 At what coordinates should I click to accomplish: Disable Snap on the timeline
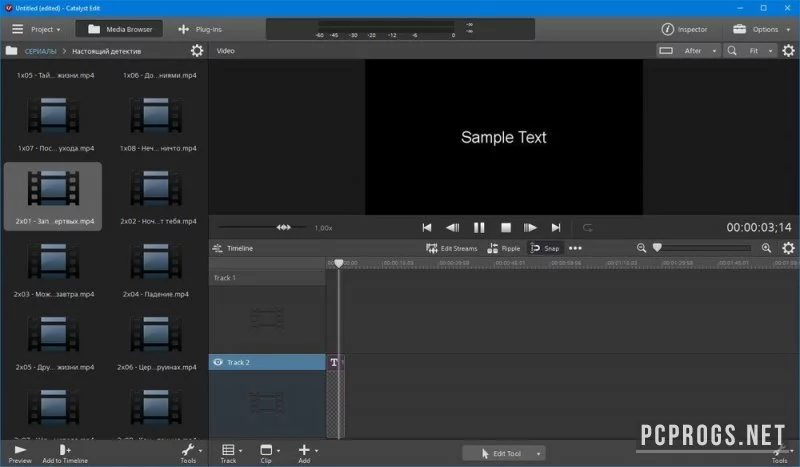coord(545,249)
